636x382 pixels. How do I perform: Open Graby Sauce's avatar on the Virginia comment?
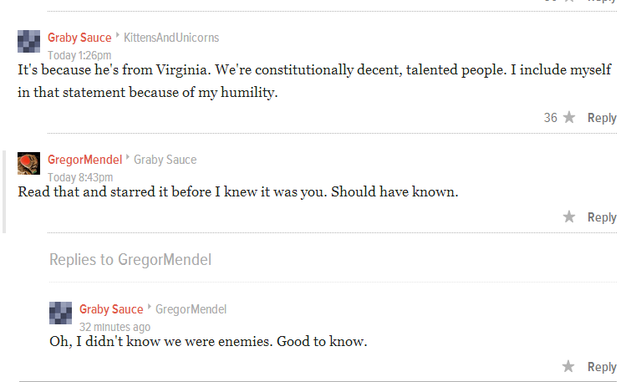[x=29, y=41]
